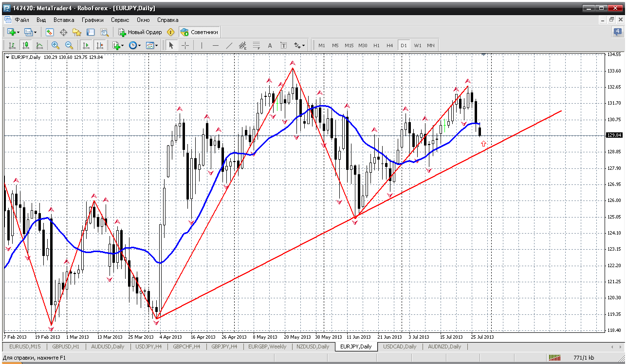Switch timeframe to M1
627x364 pixels.
coord(322,45)
